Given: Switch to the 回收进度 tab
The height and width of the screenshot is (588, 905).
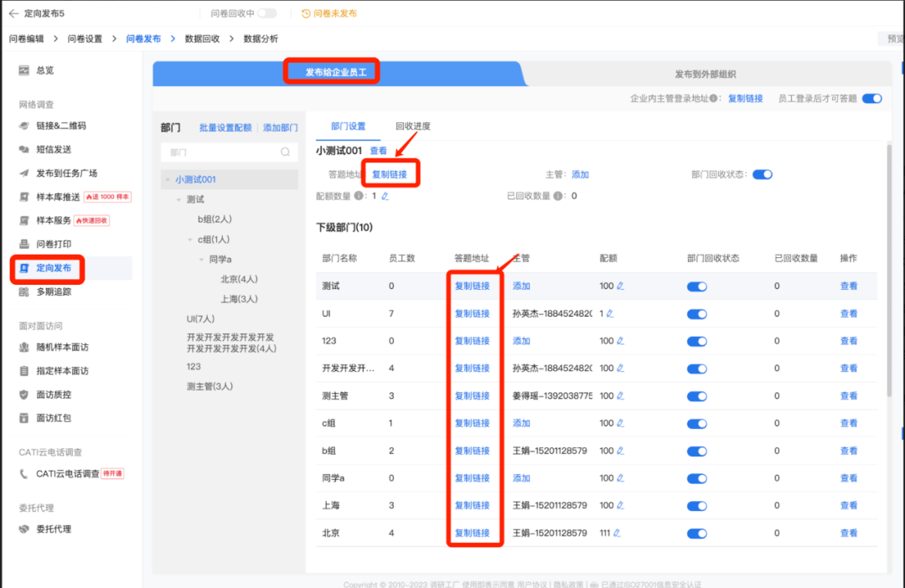Looking at the screenshot, I should coord(412,126).
